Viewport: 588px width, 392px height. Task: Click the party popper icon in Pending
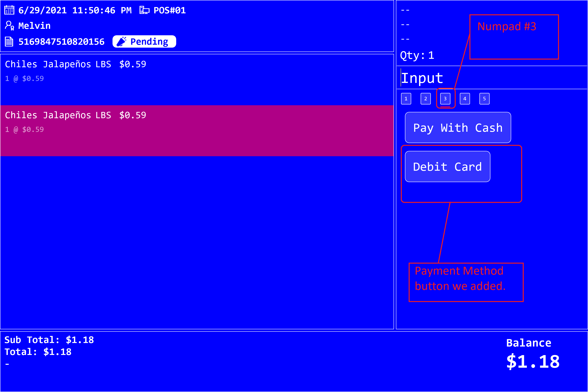pos(122,42)
